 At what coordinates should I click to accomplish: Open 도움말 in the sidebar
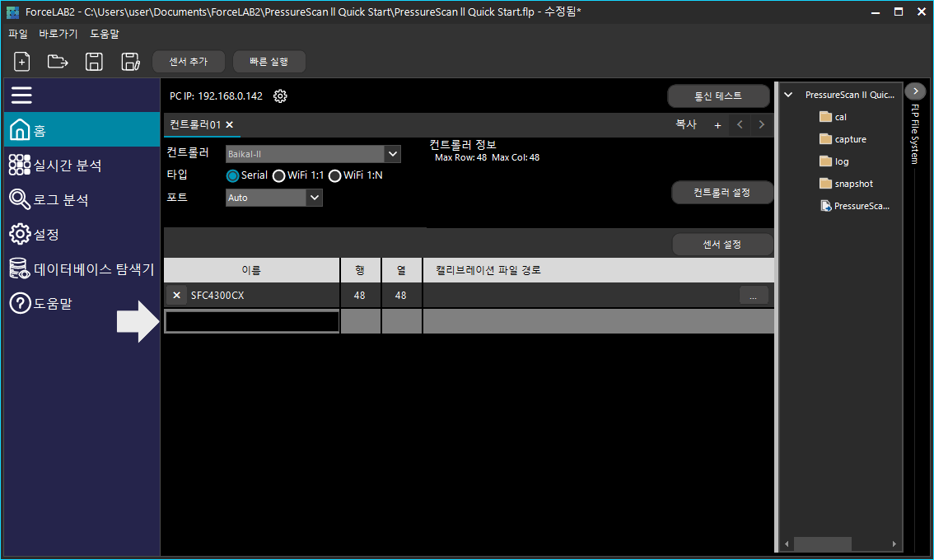click(x=82, y=303)
